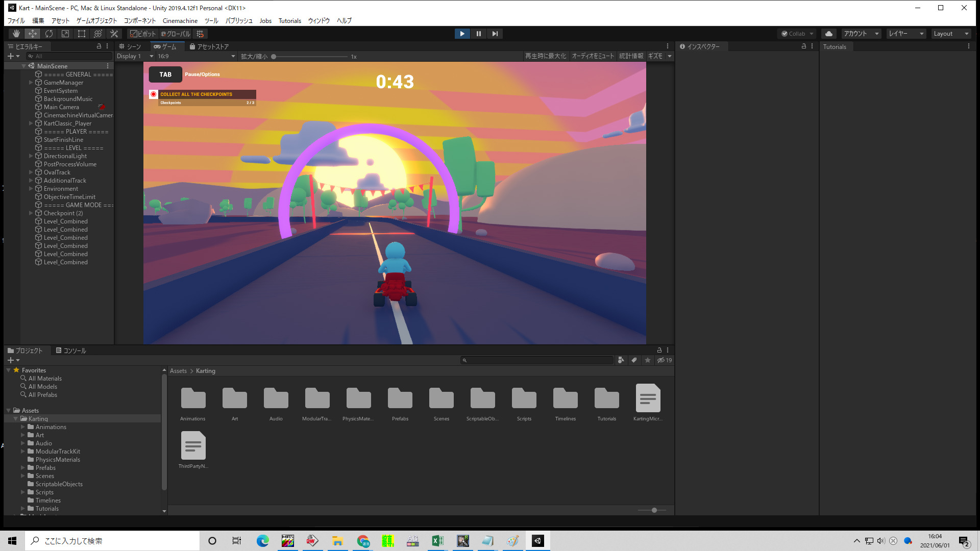Expand OvalTrack object in Hierarchy
Screen dimensions: 980x551
coord(31,172)
